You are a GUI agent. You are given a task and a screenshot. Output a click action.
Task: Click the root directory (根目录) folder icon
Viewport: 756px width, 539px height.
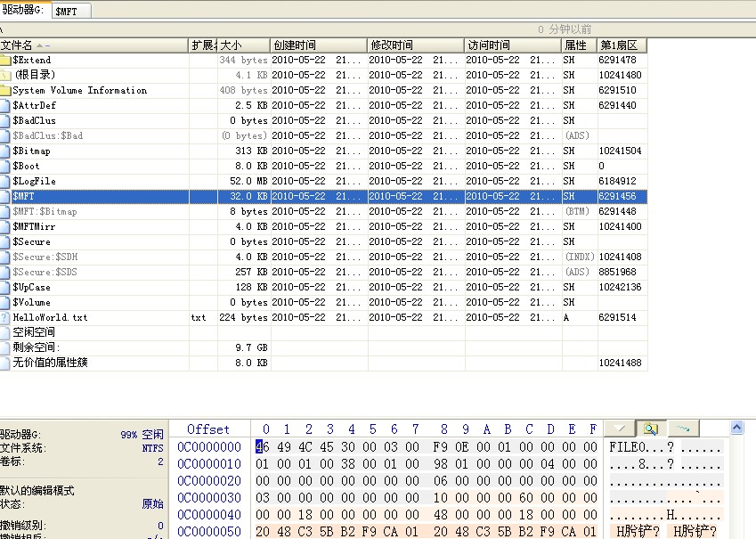5,76
